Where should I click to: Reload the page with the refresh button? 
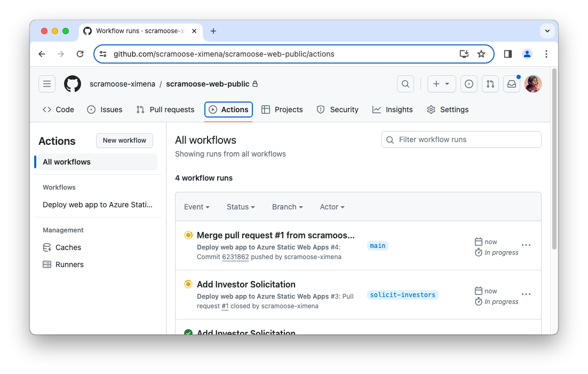[x=80, y=54]
